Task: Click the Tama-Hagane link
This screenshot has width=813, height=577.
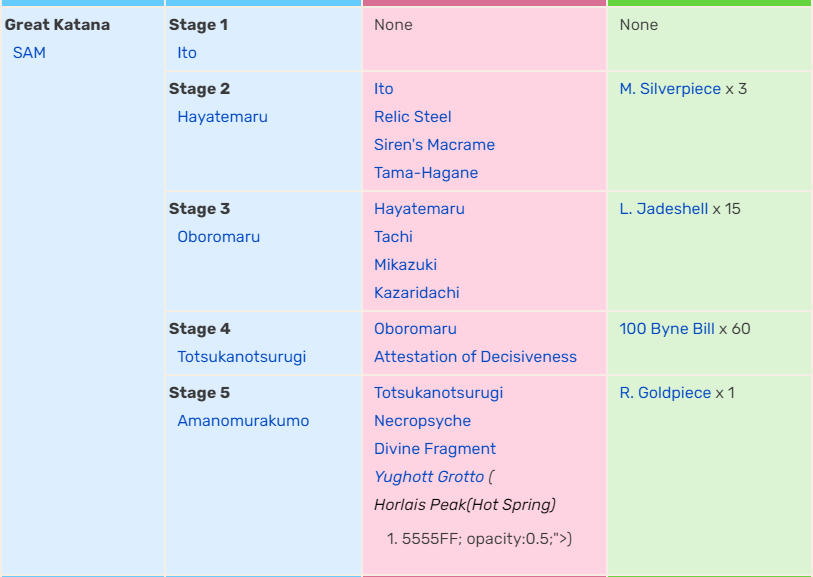Action: coord(426,173)
